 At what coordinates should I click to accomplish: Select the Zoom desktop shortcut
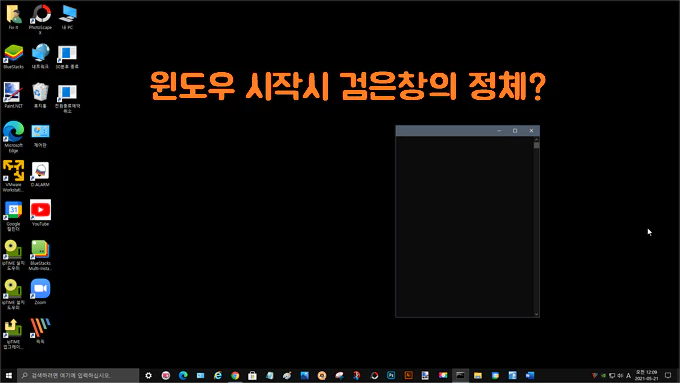tap(40, 292)
